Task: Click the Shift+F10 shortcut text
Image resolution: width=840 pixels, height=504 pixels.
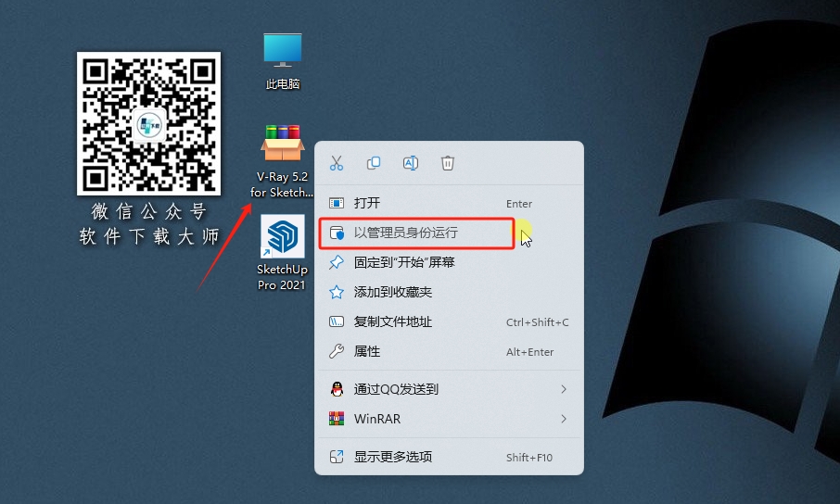Action: (x=529, y=458)
